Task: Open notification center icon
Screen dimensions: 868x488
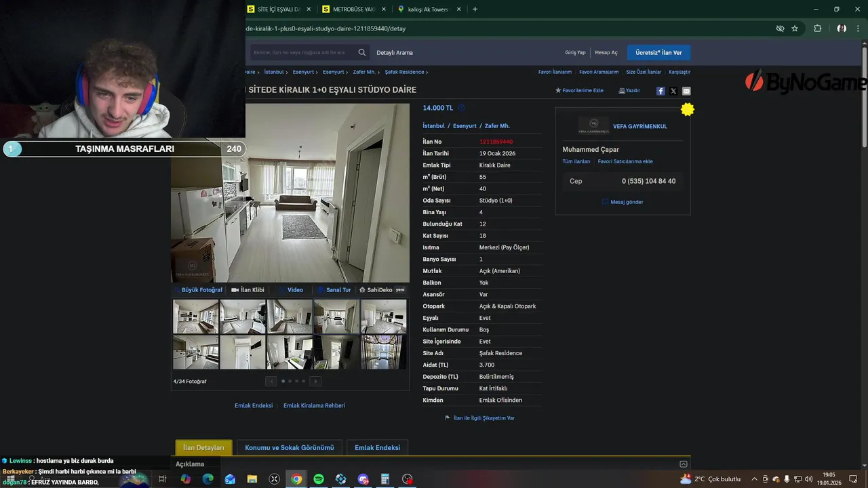Action: click(x=853, y=479)
